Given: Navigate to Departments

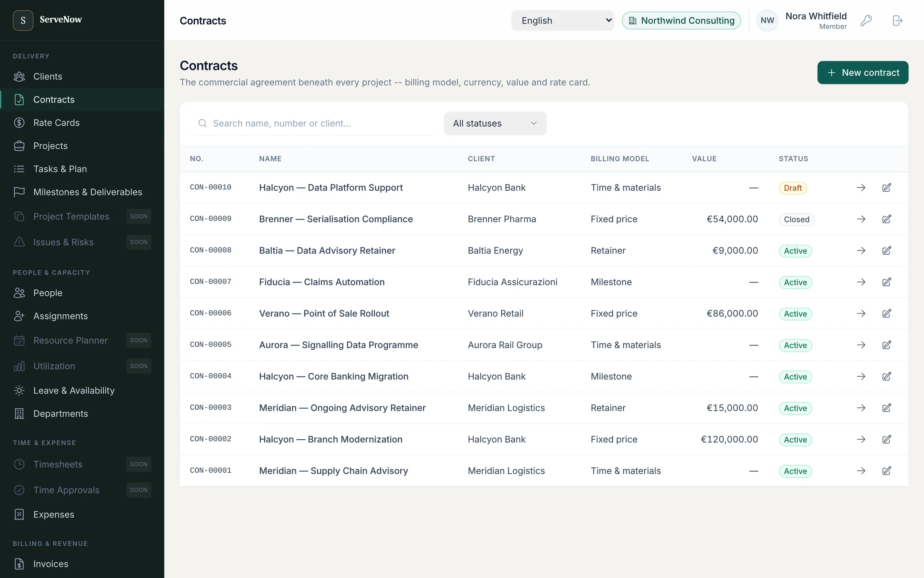Looking at the screenshot, I should click(x=82, y=414).
